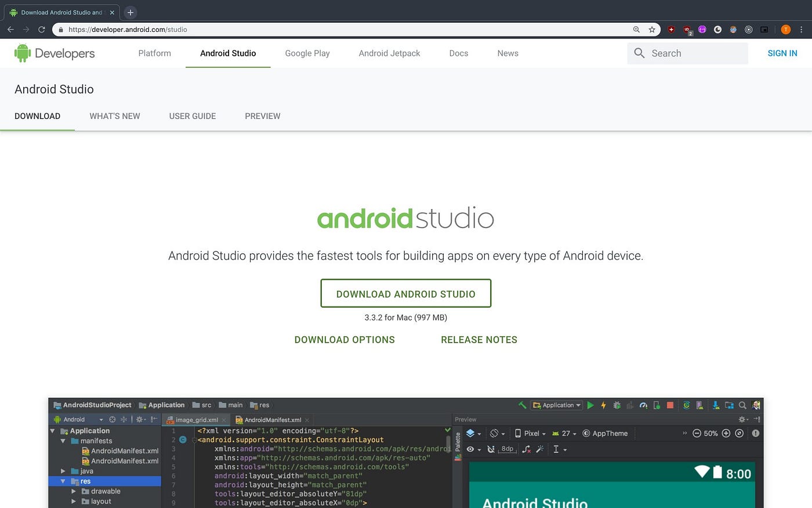
Task: Open the Android Jetpack nav tab
Action: [x=390, y=53]
